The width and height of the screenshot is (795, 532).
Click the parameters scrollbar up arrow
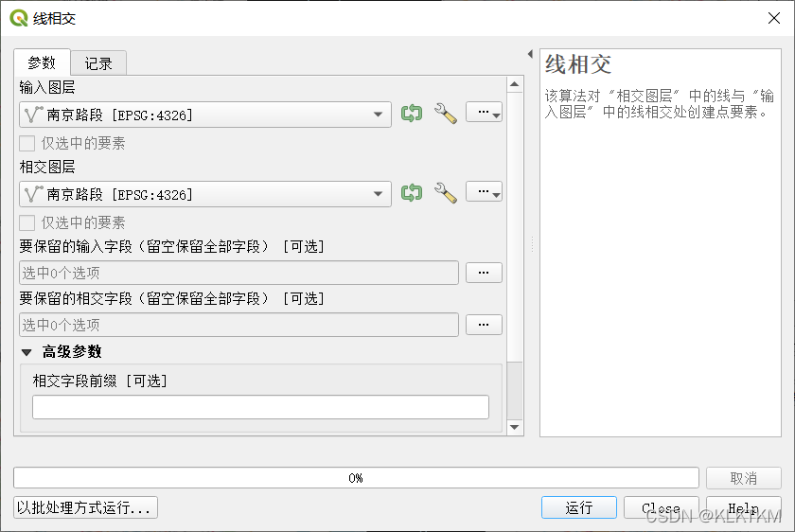(x=515, y=84)
